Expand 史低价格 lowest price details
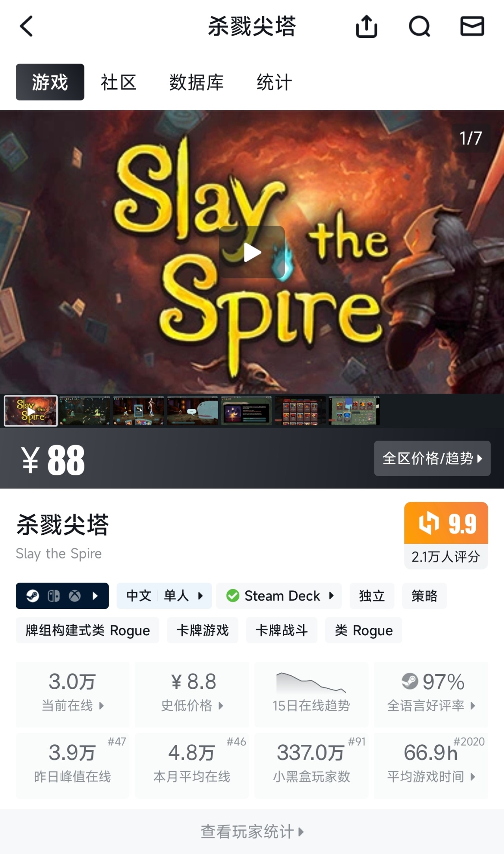This screenshot has height=868, width=504. (192, 694)
